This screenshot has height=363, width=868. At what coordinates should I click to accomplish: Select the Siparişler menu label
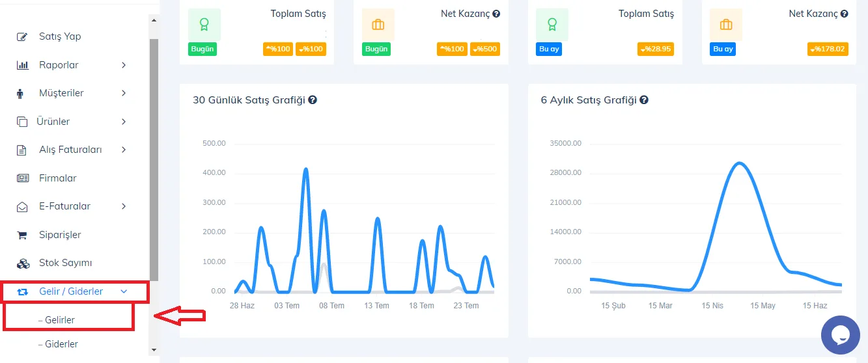[x=60, y=235]
